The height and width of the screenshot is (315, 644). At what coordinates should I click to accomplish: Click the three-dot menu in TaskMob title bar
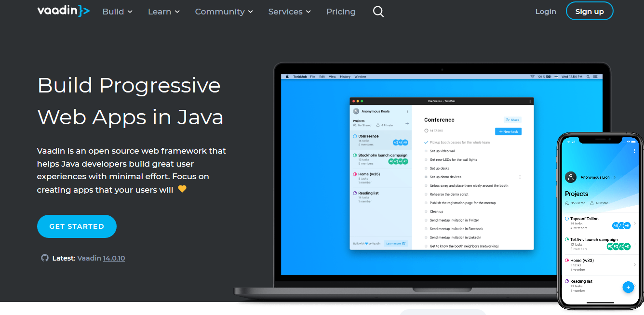pos(530,101)
